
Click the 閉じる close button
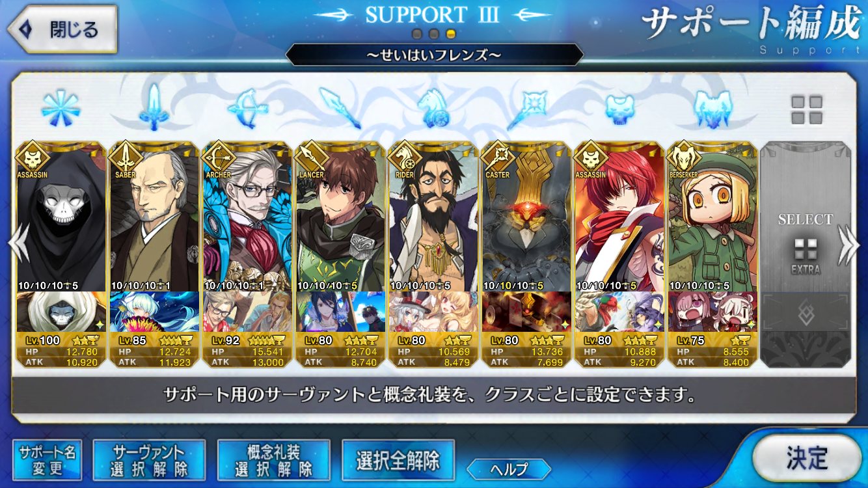pos(62,29)
